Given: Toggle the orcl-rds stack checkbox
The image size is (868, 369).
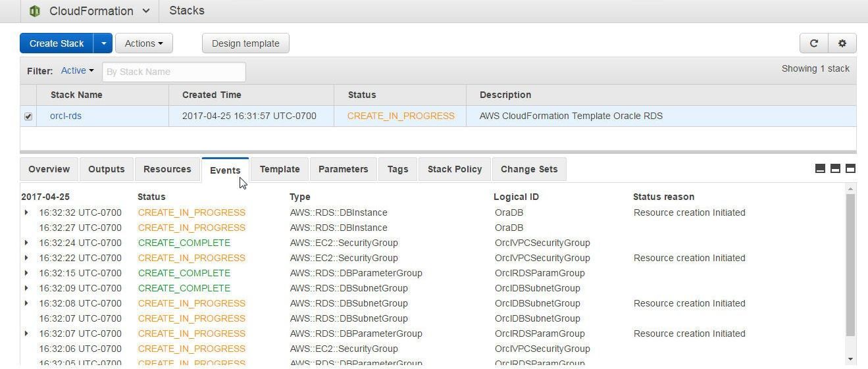Looking at the screenshot, I should tap(28, 116).
